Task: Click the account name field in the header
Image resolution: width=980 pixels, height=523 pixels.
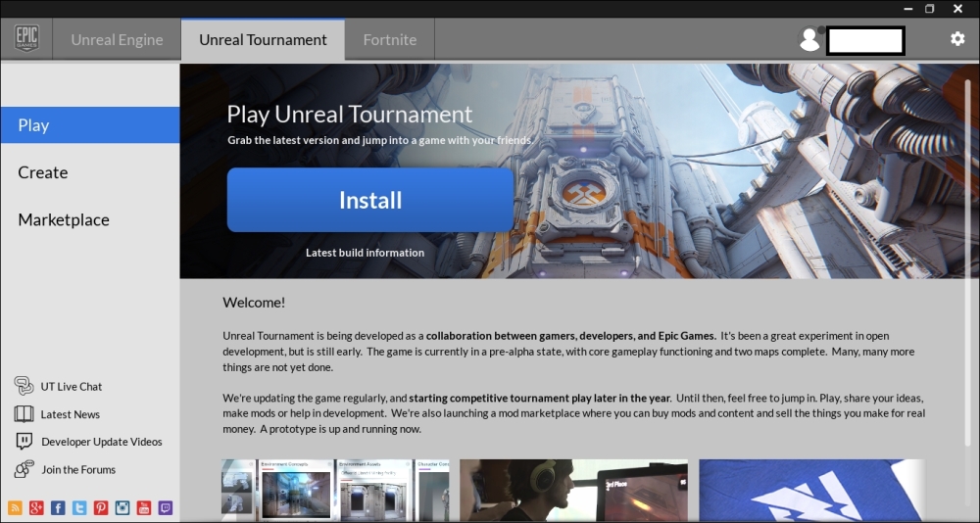Action: (865, 40)
